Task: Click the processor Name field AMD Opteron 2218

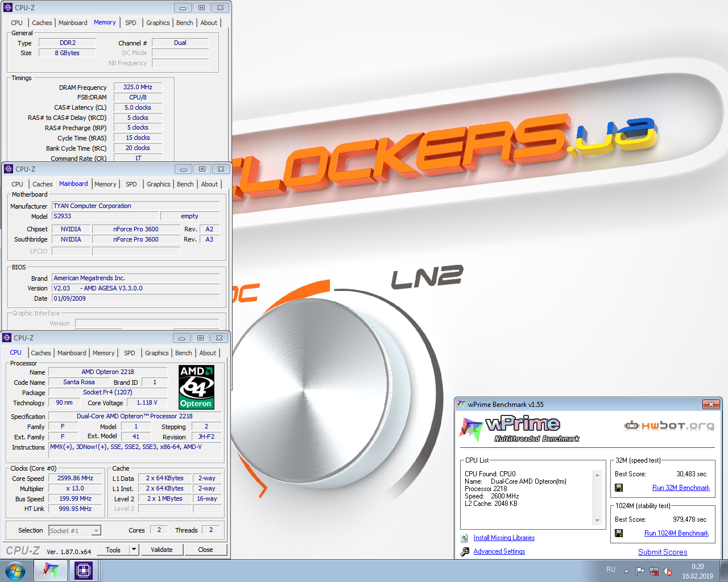Action: pyautogui.click(x=108, y=372)
